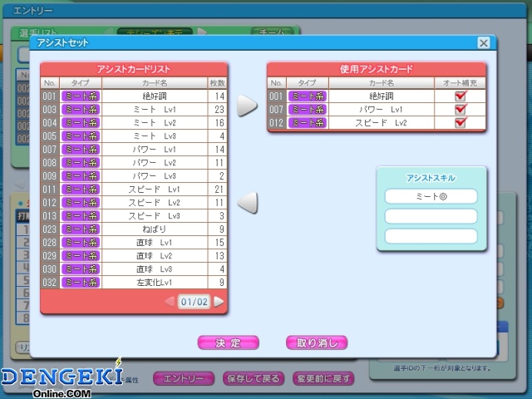
Task: Click the second empty assist skill slot
Action: [431, 236]
